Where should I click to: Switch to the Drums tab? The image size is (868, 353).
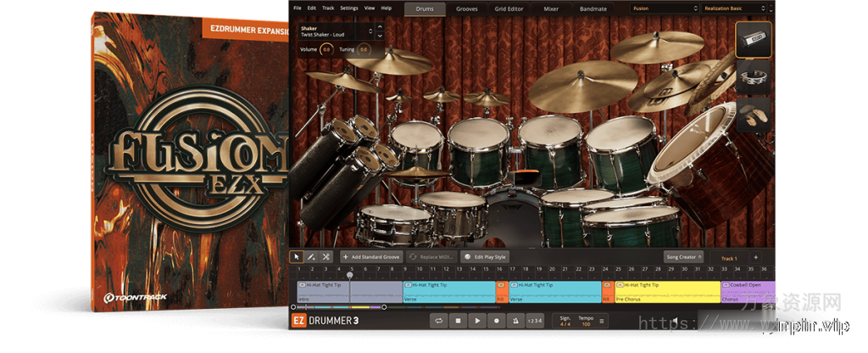[425, 8]
